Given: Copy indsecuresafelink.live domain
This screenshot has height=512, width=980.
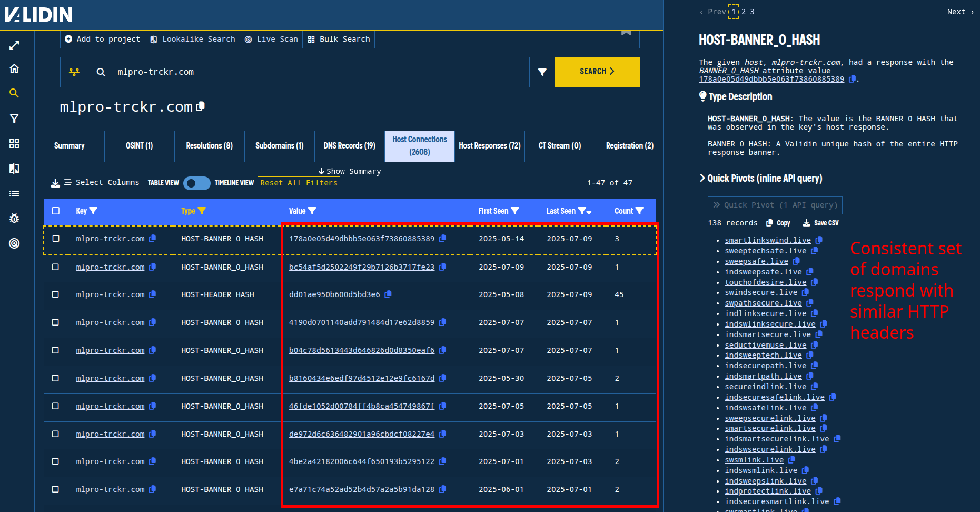Looking at the screenshot, I should [833, 397].
